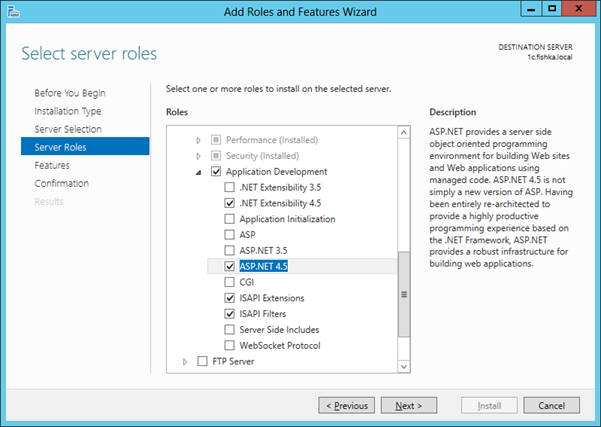Screen dimensions: 601x427
Task: Click the wizard icon in title bar
Action: click(x=13, y=11)
